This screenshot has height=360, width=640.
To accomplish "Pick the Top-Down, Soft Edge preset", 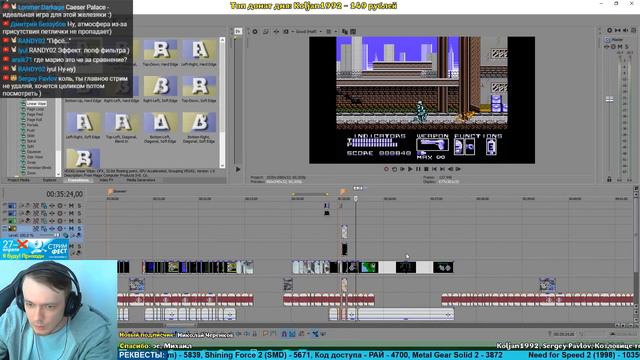I will click(199, 89).
